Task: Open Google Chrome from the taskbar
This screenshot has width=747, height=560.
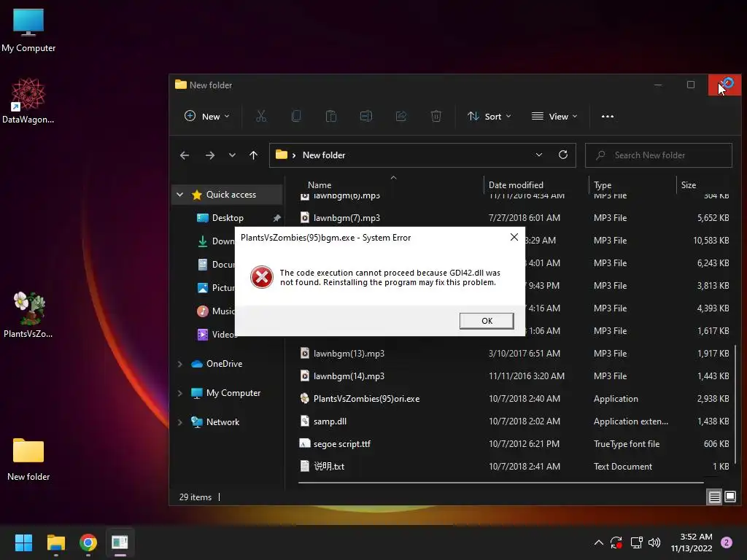Action: (88, 542)
